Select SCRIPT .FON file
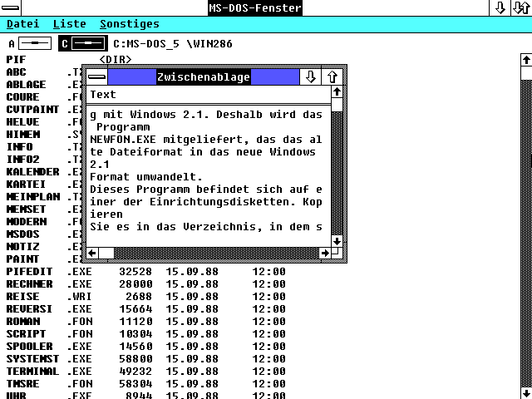Viewport: 532px width, 399px height. (x=146, y=334)
